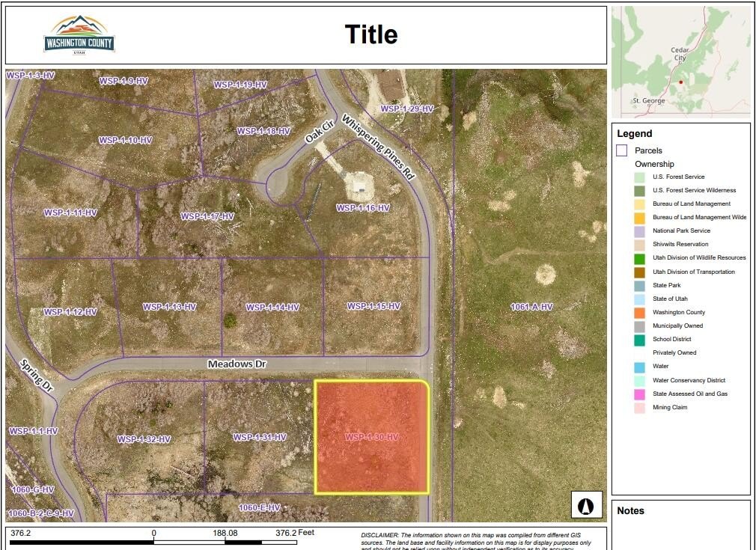Pick the Water blue legend swatch
The height and width of the screenshot is (550, 756).
(639, 367)
